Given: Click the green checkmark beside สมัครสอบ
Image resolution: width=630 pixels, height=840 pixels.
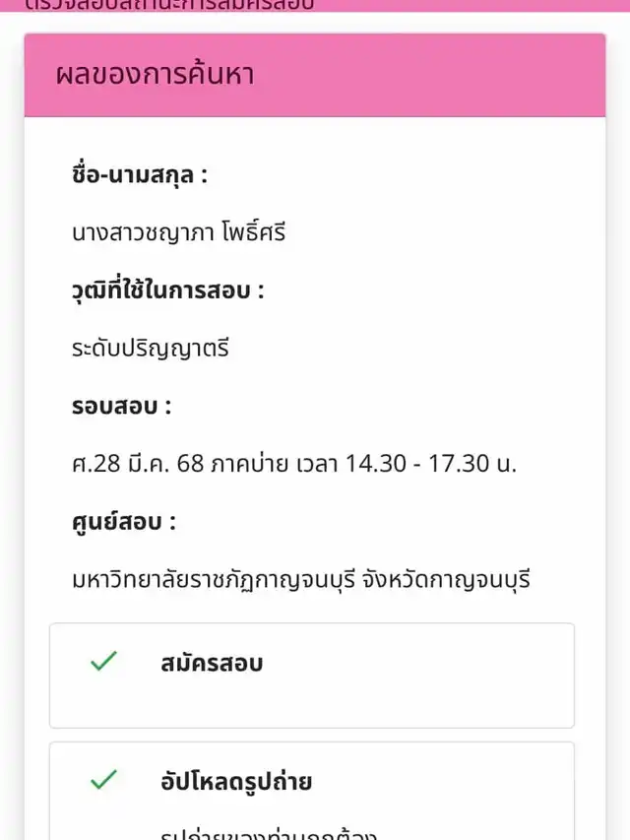Looking at the screenshot, I should pos(103,663).
